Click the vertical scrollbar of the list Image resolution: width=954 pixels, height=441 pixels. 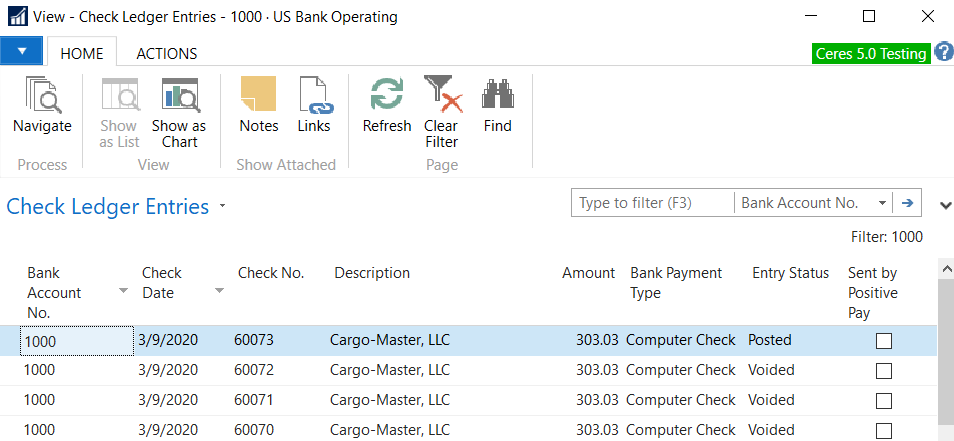coord(946,350)
